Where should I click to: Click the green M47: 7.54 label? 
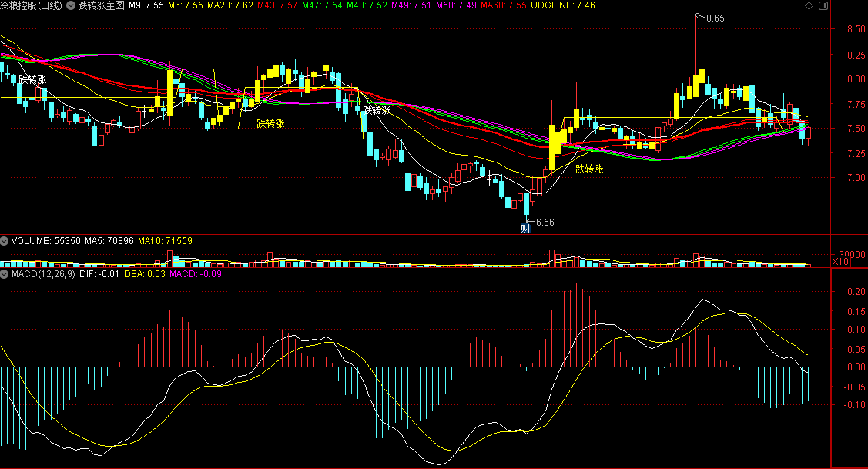click(x=322, y=5)
